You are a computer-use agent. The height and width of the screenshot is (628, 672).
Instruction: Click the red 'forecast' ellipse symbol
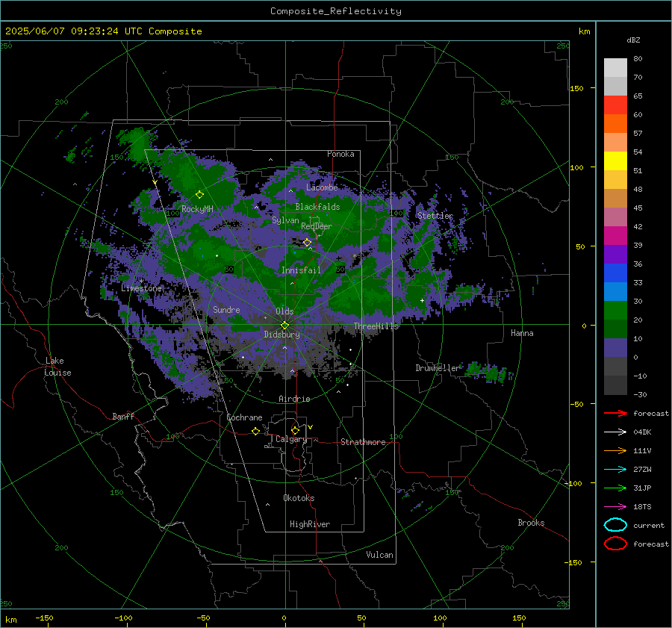click(x=615, y=544)
